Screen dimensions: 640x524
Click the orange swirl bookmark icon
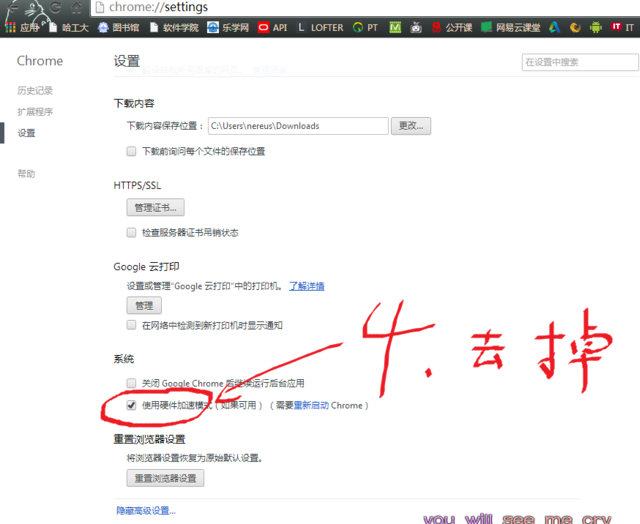click(575, 27)
